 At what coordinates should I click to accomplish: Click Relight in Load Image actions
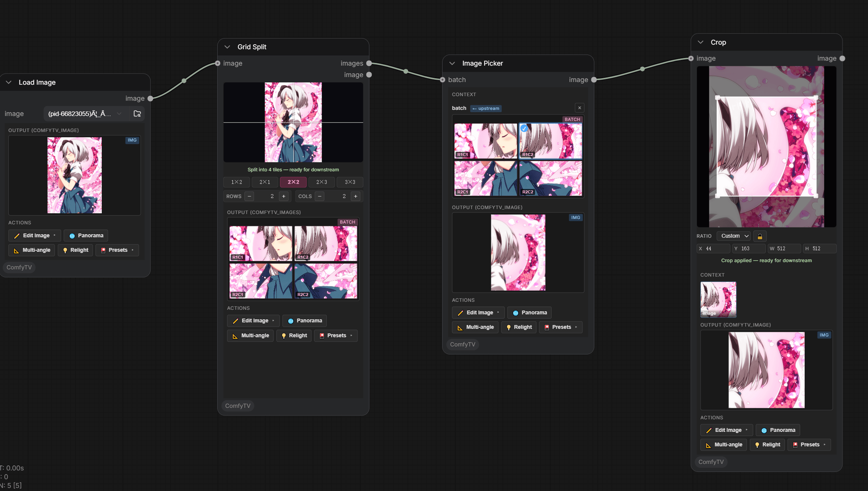(x=75, y=250)
